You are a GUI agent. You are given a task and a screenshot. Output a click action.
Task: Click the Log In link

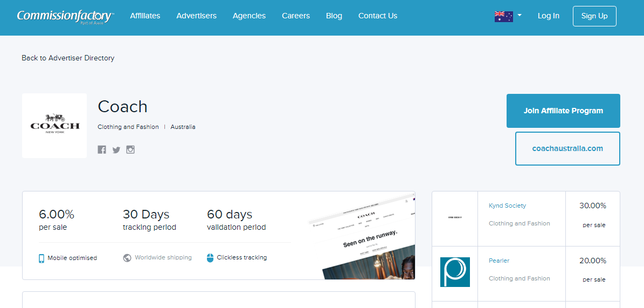coord(549,16)
